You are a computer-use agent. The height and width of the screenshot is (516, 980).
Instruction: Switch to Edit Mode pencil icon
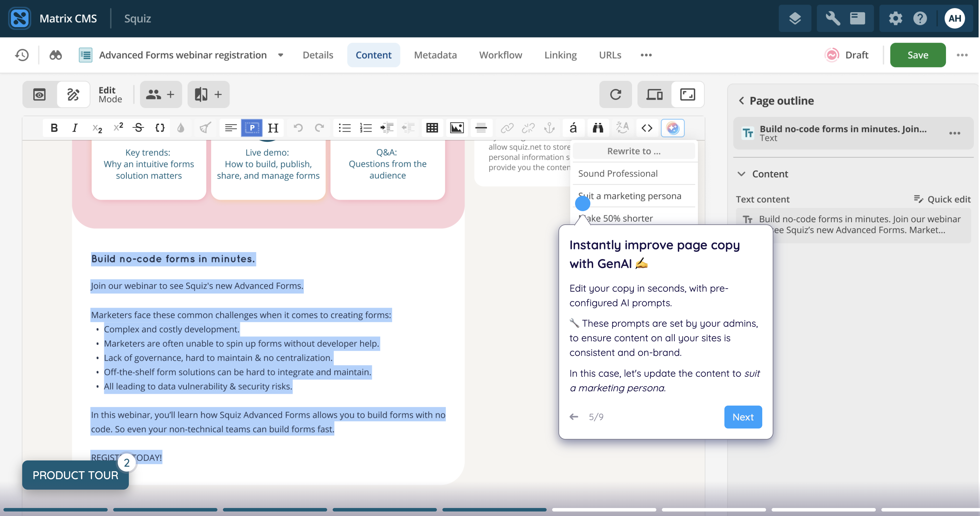73,94
